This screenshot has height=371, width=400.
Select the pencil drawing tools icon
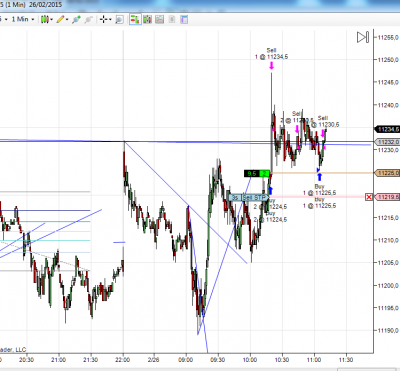[x=60, y=19]
